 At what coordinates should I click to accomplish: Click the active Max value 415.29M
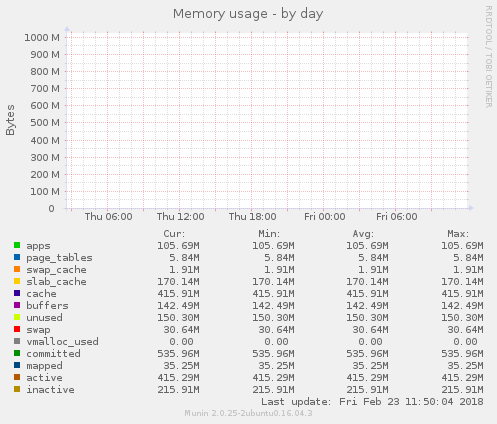[x=462, y=378]
